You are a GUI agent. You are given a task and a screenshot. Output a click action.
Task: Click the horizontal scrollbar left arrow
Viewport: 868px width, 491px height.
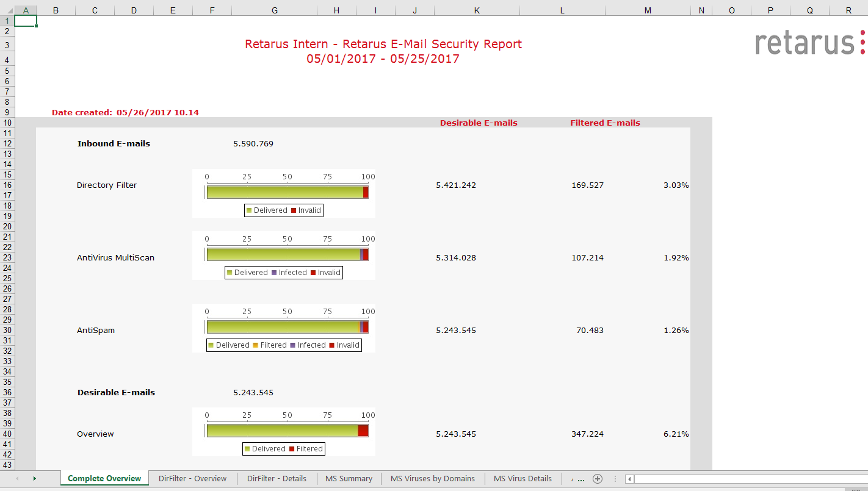click(x=630, y=479)
